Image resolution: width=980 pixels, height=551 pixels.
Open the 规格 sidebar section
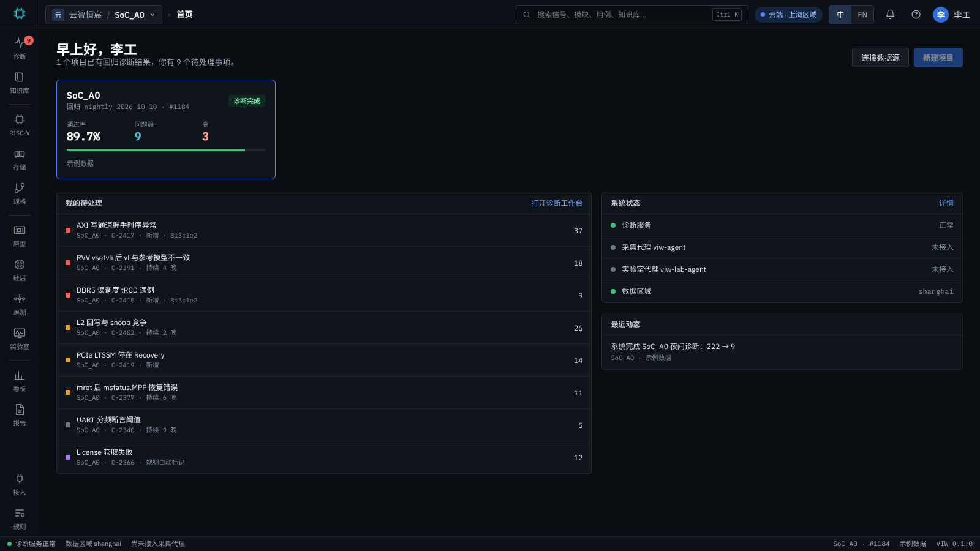20,193
